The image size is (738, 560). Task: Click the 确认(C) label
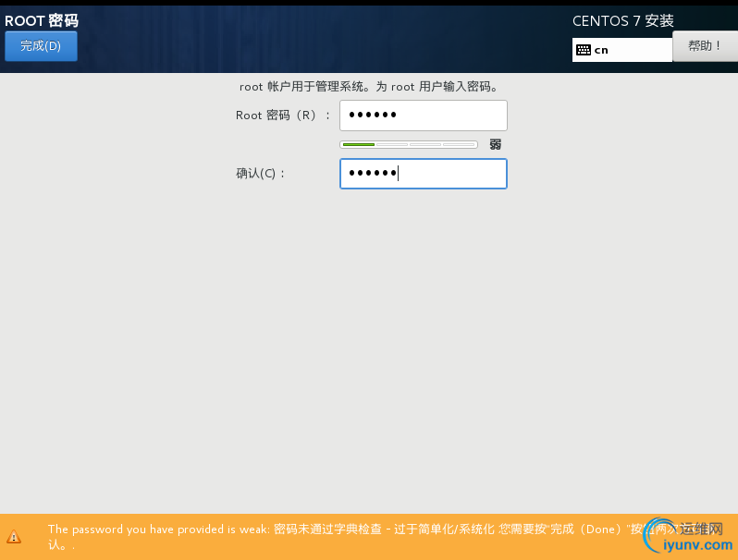tap(260, 174)
